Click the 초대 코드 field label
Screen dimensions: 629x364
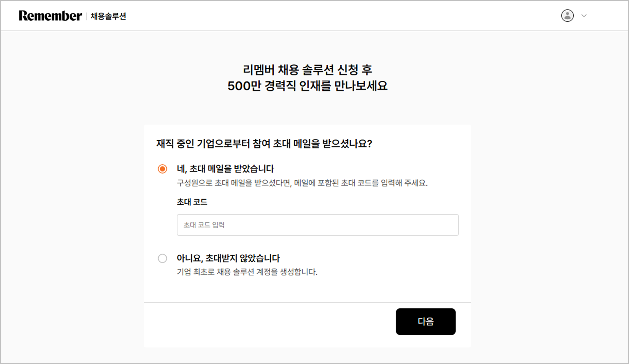pos(192,202)
